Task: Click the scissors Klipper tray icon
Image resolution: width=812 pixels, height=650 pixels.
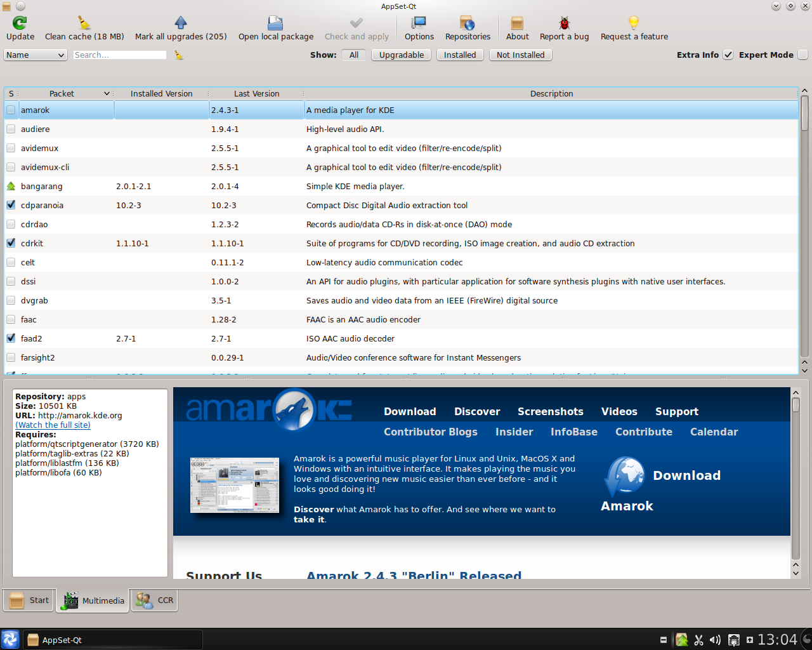Action: tap(698, 640)
